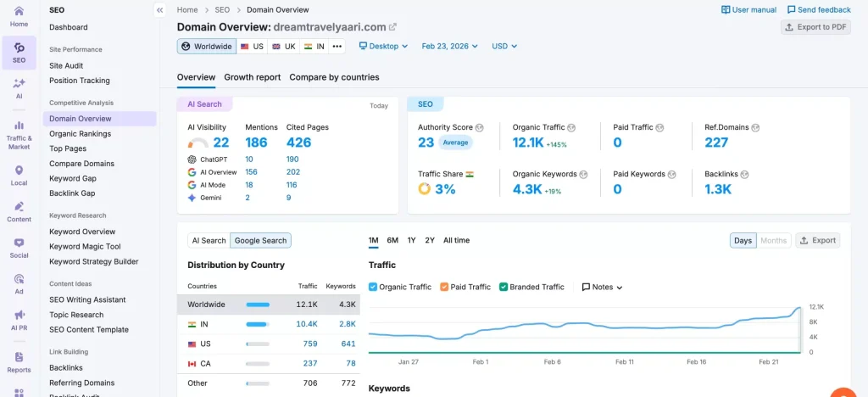Click Organic Keywords info icon
Image resolution: width=868 pixels, height=397 pixels.
click(x=583, y=174)
